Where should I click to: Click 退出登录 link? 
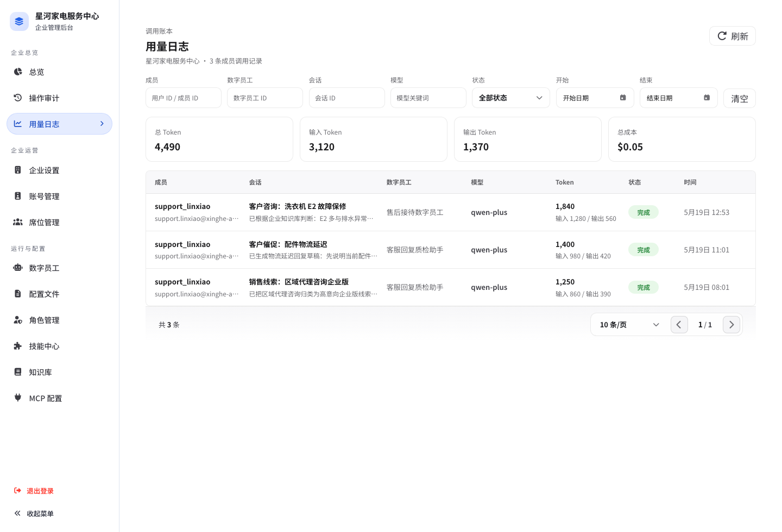pyautogui.click(x=40, y=491)
